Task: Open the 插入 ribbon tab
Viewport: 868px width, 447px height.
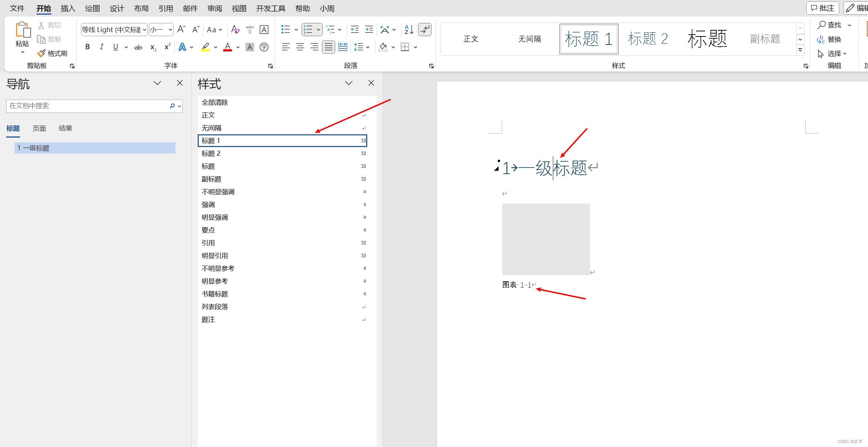Action: pos(67,8)
